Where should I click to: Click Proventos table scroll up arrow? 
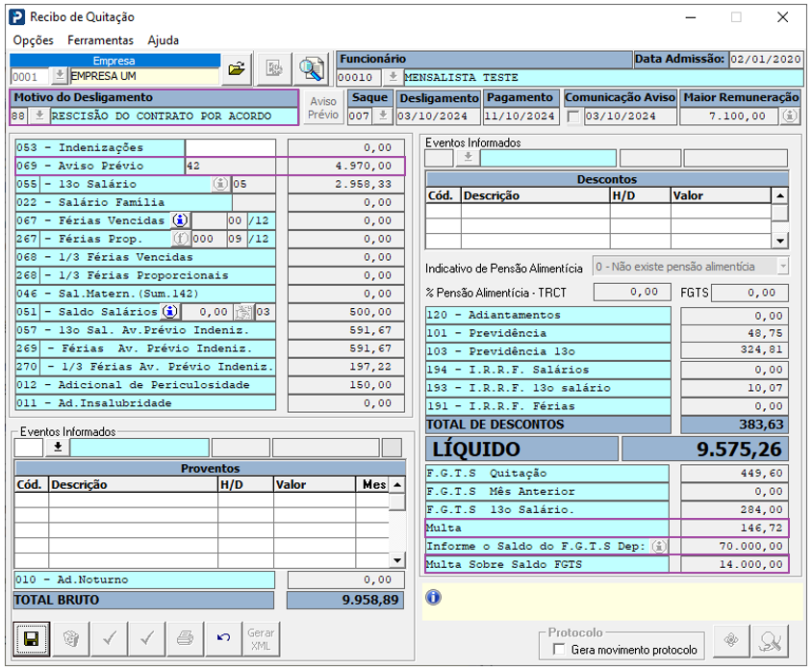click(397, 485)
